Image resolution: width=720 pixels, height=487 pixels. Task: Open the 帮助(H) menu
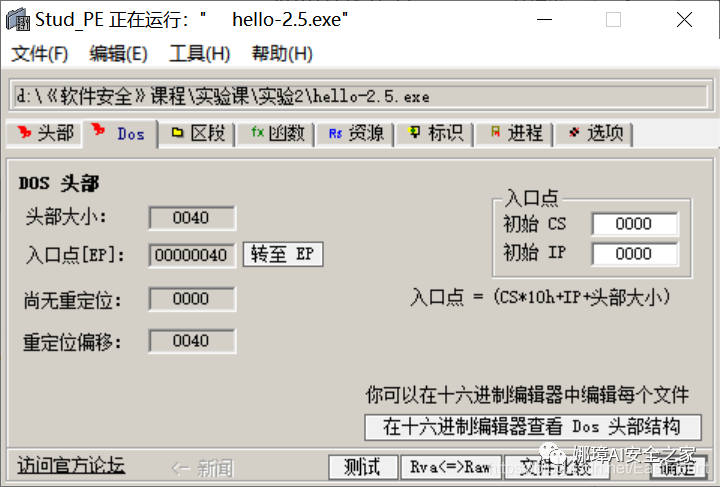point(282,54)
